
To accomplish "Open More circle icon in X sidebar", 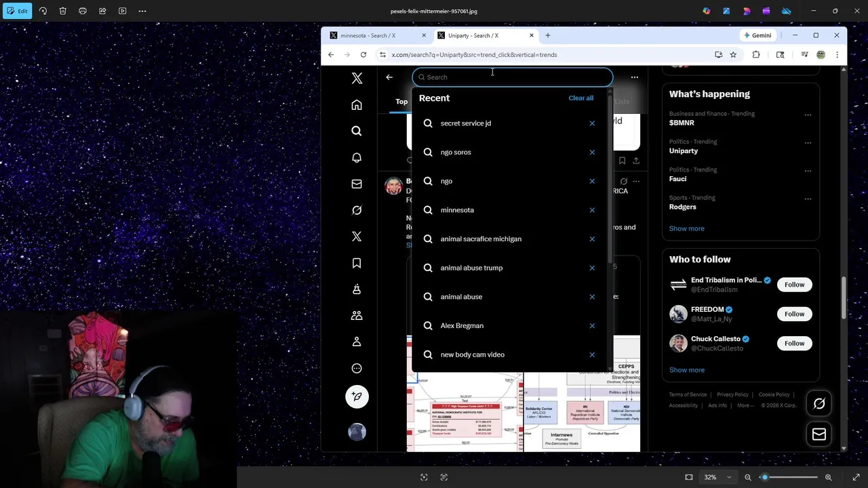I will tap(357, 369).
